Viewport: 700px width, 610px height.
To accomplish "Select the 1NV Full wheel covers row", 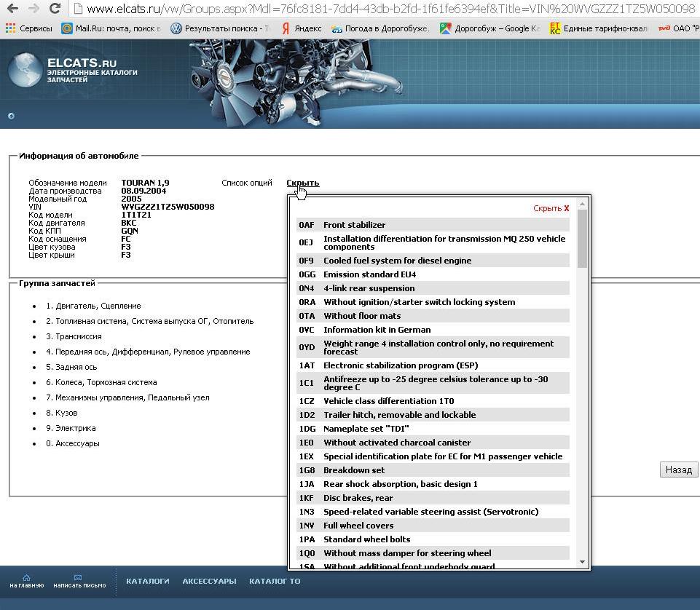I will (x=433, y=526).
